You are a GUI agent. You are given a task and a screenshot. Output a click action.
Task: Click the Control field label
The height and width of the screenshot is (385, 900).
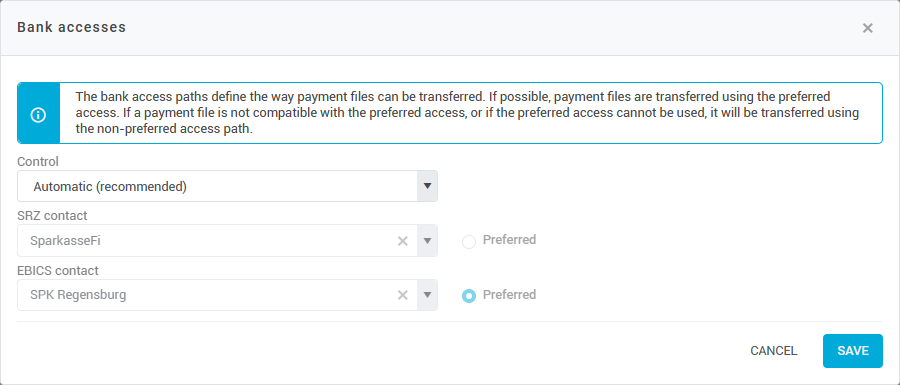pyautogui.click(x=38, y=162)
